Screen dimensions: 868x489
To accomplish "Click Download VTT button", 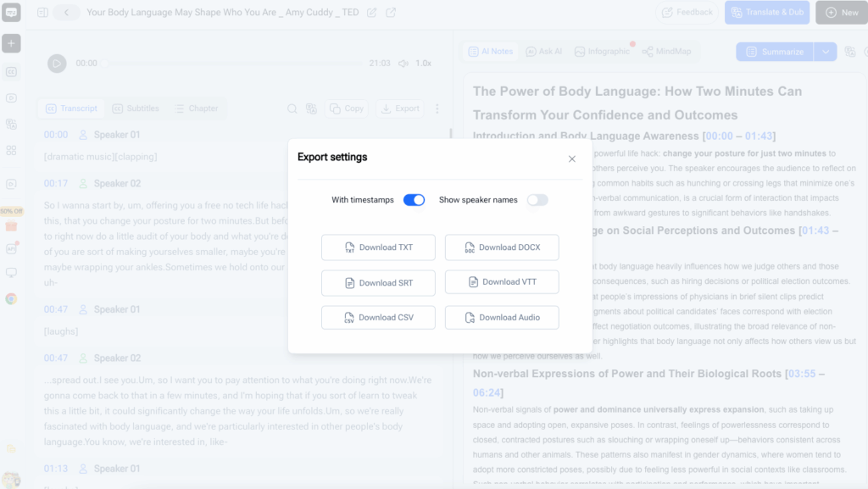I will 502,282.
